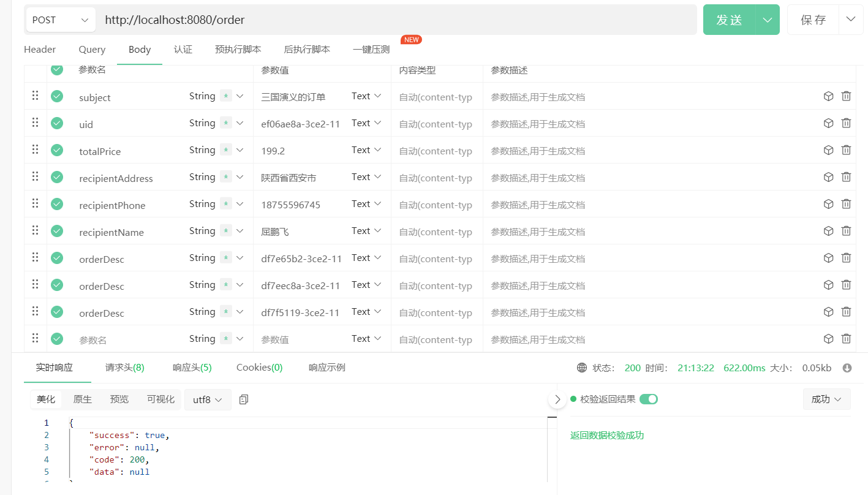The image size is (868, 495).
Task: Uncheck the recipientPhone parameter checkbox
Action: click(57, 204)
